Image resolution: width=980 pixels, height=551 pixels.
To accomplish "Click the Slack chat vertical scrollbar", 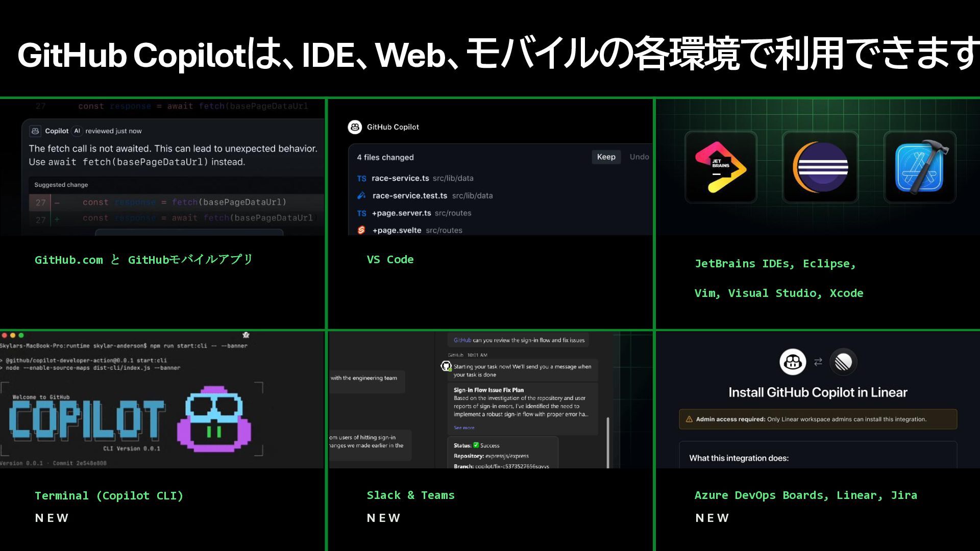I will pyautogui.click(x=607, y=441).
